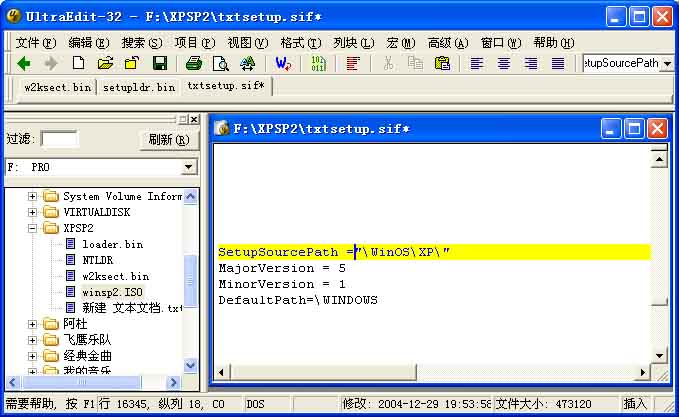Collapse the XPSP2 folder node
The image size is (679, 417).
click(32, 228)
